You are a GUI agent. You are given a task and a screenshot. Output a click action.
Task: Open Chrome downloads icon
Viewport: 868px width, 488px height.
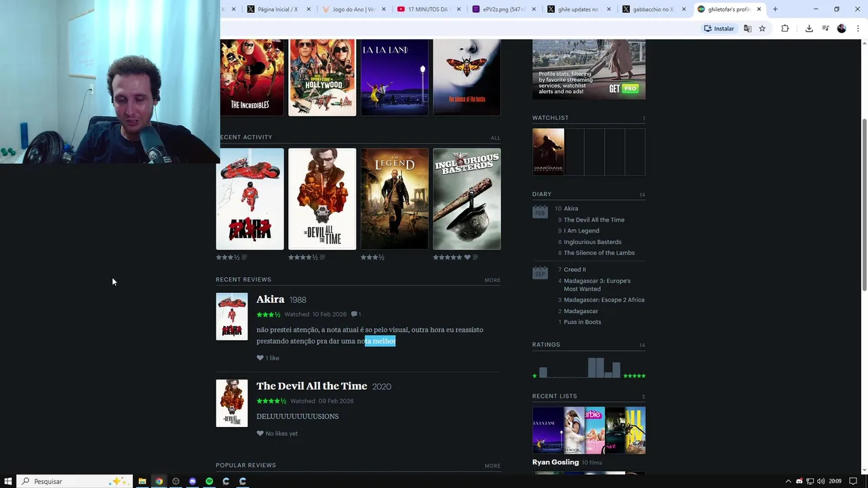tap(809, 28)
